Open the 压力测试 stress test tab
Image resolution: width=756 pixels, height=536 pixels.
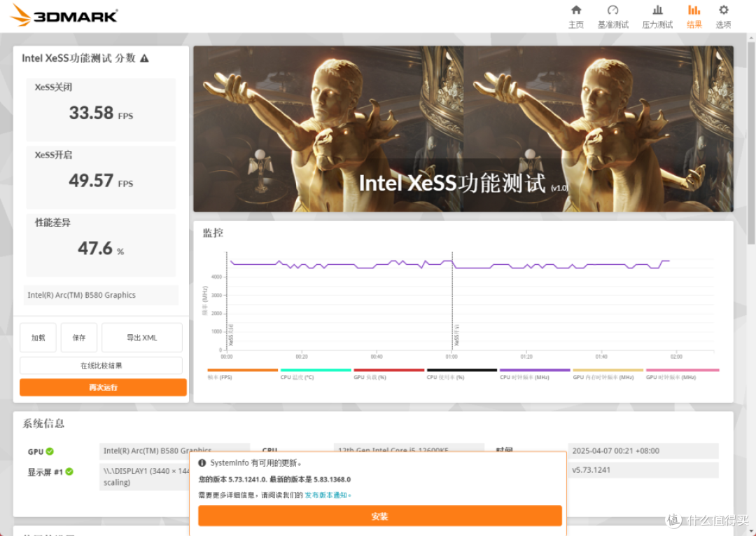657,17
